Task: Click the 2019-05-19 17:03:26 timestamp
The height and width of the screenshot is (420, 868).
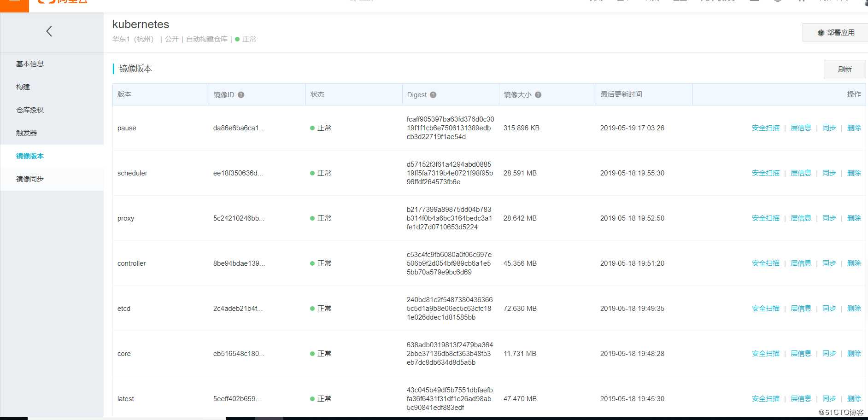Action: click(632, 128)
